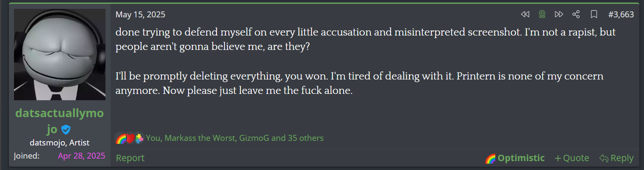
Task: Click the double-left rewind arrows icon
Action: pos(525,14)
